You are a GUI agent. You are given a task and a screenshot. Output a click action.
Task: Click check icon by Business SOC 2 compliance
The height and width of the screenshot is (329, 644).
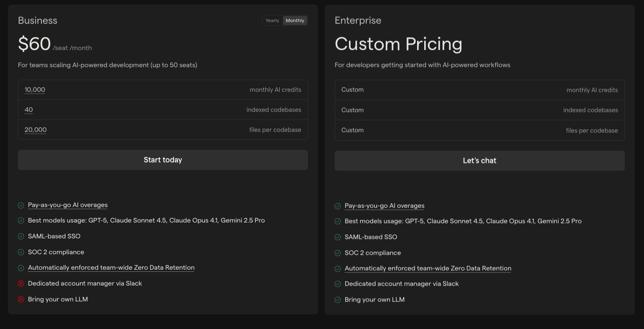pyautogui.click(x=21, y=252)
